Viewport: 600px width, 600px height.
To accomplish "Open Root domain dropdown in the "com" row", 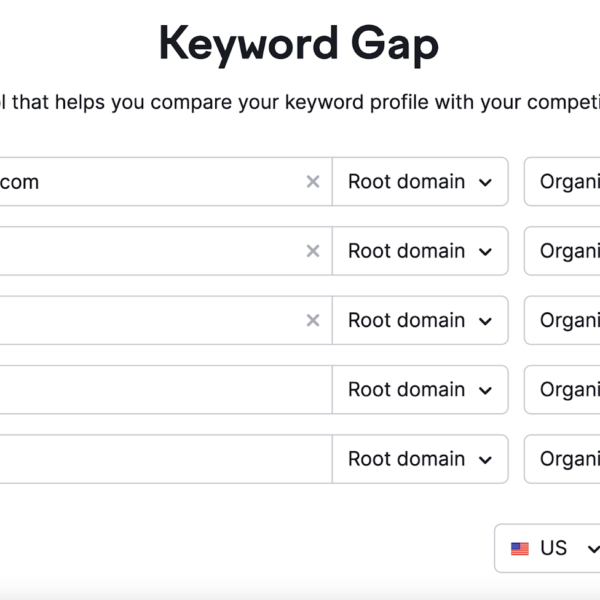I will (420, 182).
